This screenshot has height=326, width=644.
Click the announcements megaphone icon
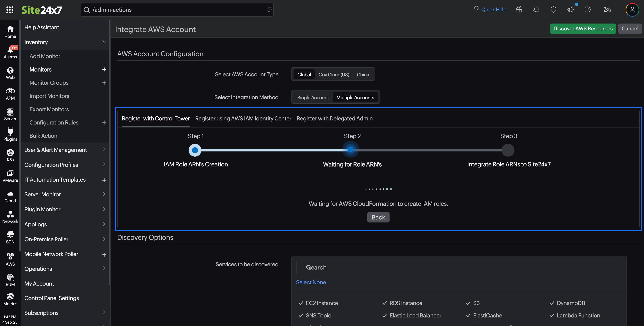(570, 9)
